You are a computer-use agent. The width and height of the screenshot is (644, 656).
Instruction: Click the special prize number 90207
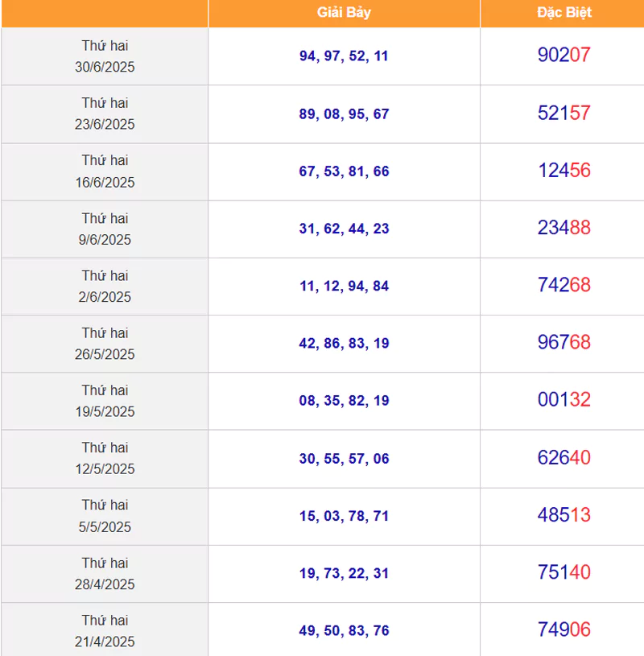point(563,55)
